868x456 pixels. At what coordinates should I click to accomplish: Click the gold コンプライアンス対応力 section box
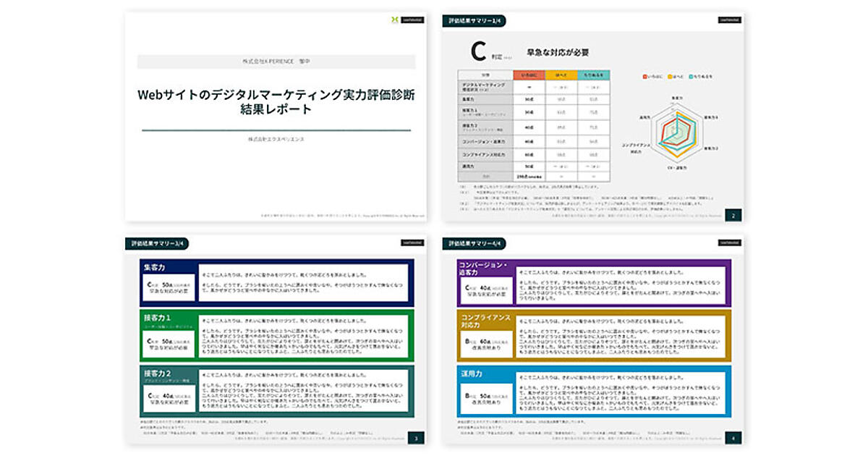click(594, 335)
